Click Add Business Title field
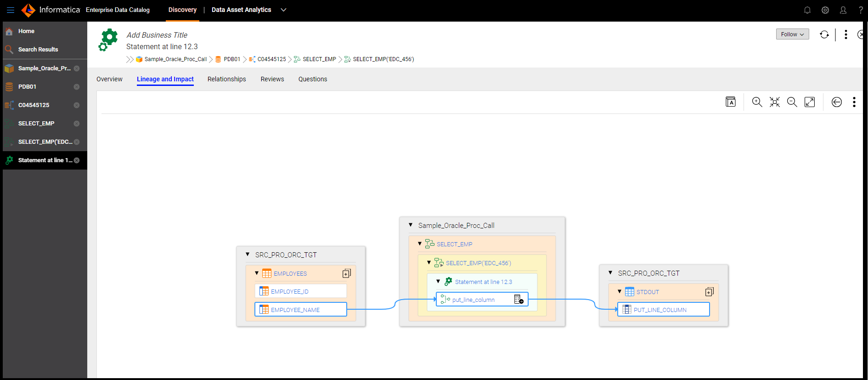868x380 pixels. 157,35
